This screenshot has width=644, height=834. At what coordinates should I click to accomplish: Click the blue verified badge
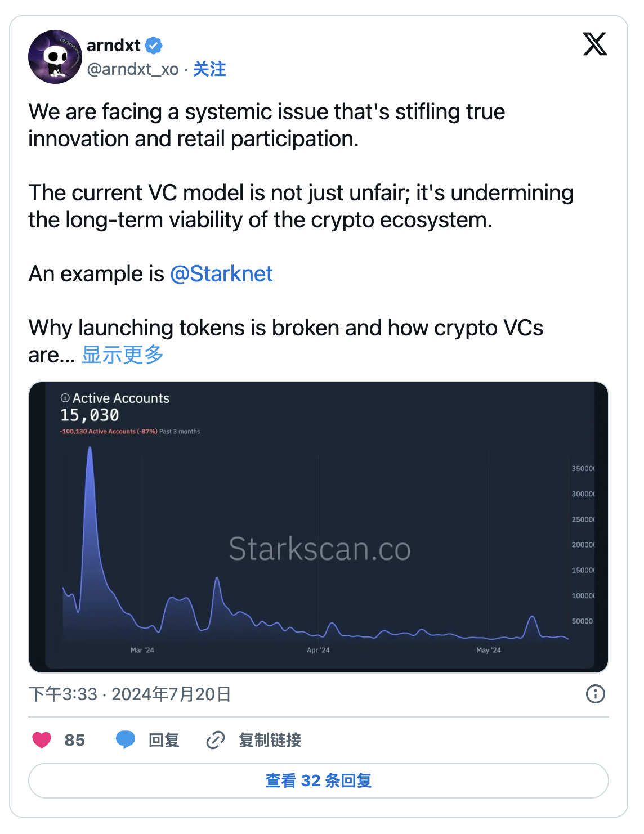coord(154,45)
